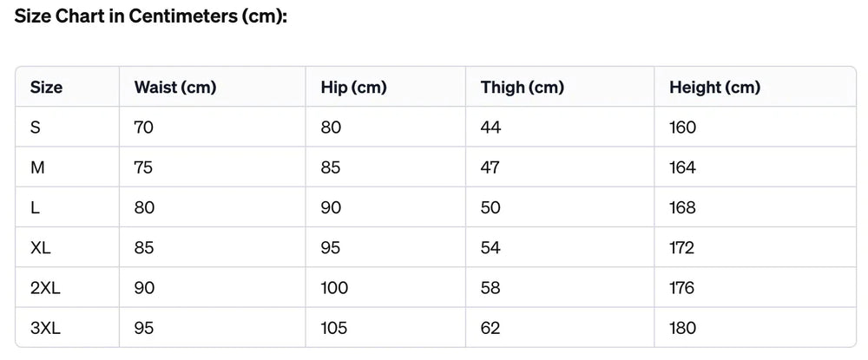Select the Height (cm) header cell
868x360 pixels.
pos(714,88)
